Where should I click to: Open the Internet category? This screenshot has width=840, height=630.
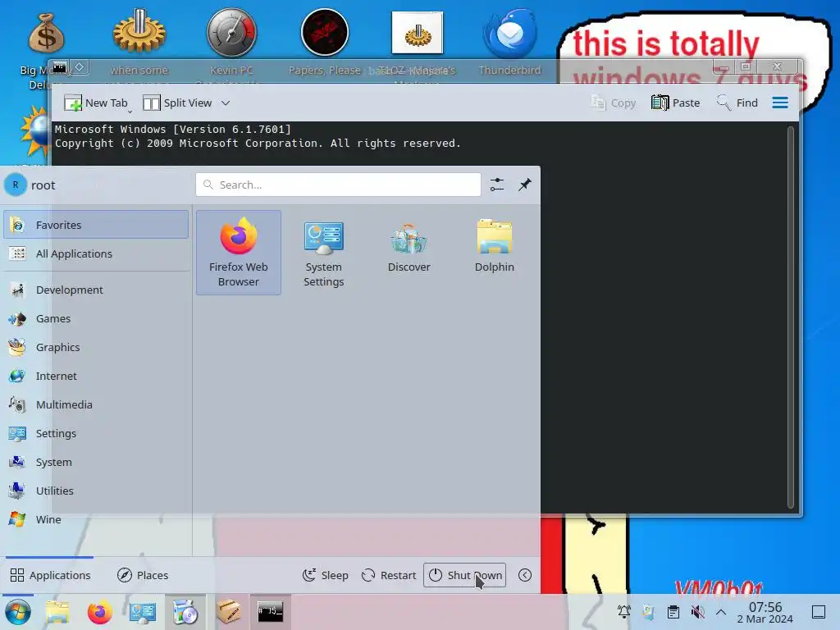[x=96, y=376]
